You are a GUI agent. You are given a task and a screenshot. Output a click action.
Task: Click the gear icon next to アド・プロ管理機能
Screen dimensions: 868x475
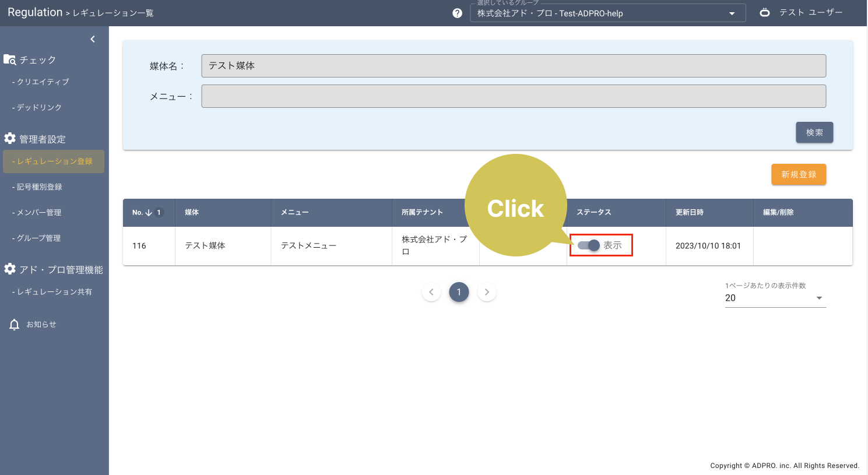[9, 269]
